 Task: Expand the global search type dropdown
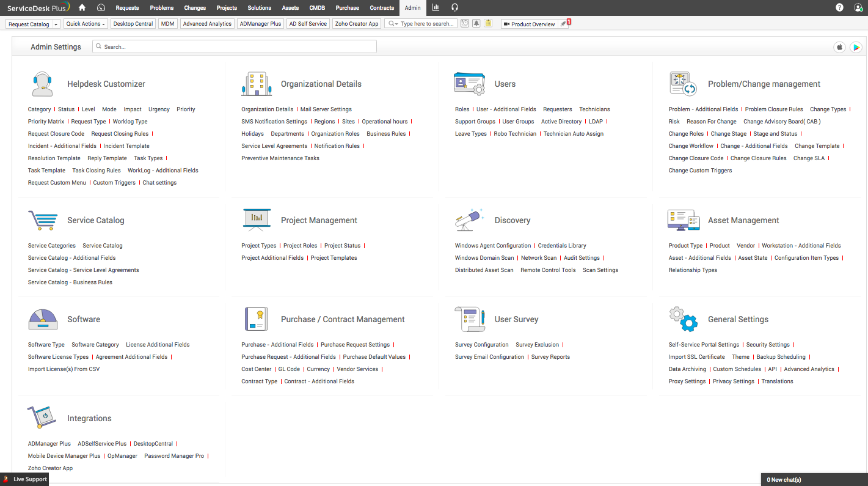392,24
